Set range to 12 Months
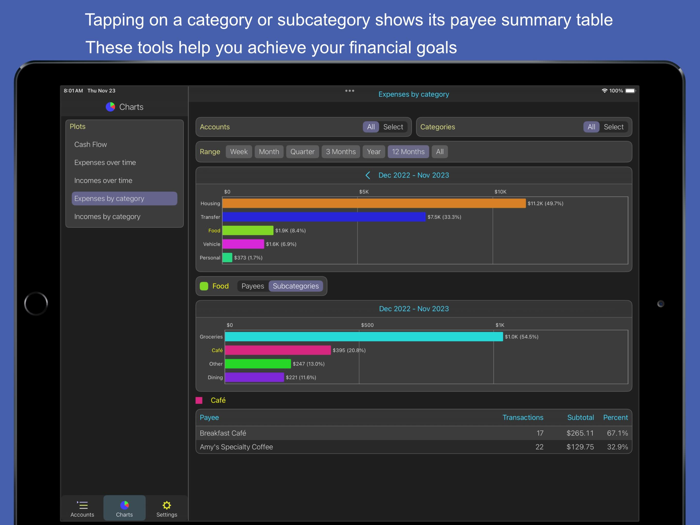The height and width of the screenshot is (525, 700). coord(408,152)
